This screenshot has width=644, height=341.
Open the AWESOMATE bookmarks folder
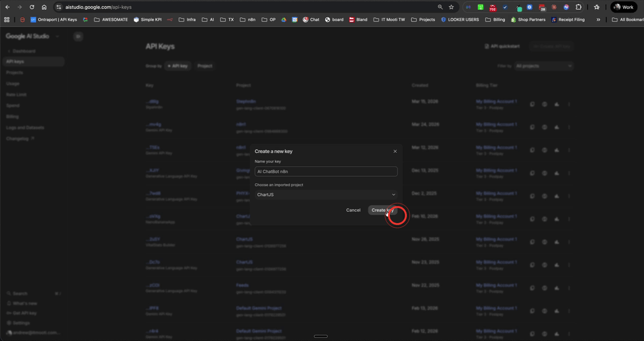pyautogui.click(x=111, y=19)
